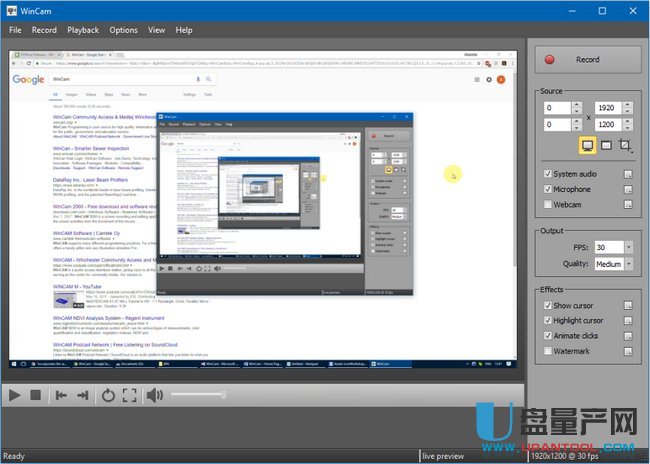
Task: Disable System audio checkbox
Action: point(548,174)
